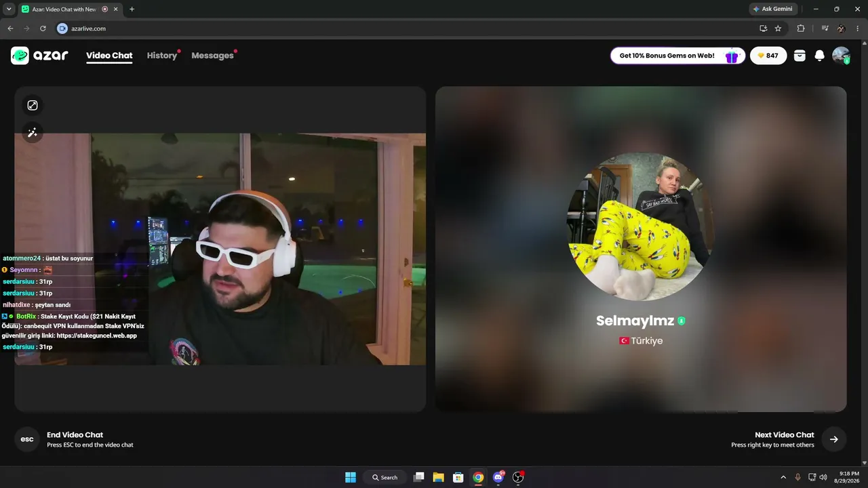Viewport: 868px width, 488px height.
Task: Click atommero24's chat message
Action: (x=47, y=258)
